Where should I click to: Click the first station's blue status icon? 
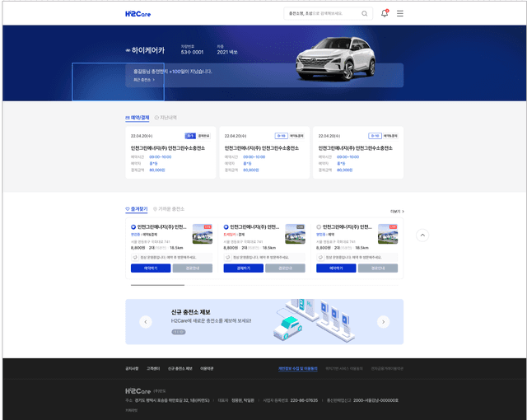pos(133,226)
